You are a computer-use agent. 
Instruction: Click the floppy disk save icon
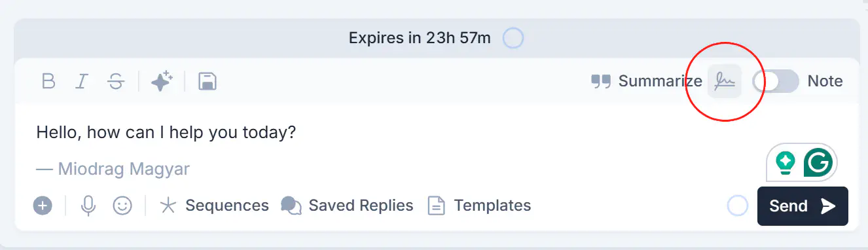[x=208, y=82]
